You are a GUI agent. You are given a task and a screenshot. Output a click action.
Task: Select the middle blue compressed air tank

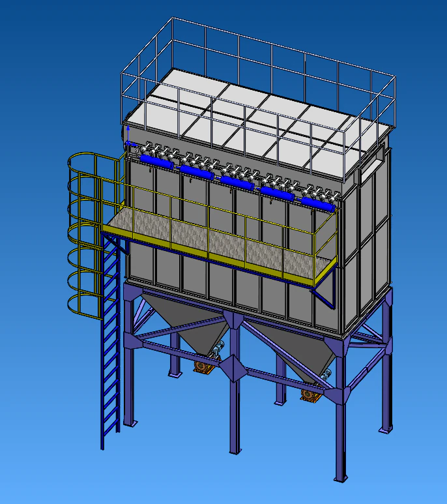[x=238, y=183]
